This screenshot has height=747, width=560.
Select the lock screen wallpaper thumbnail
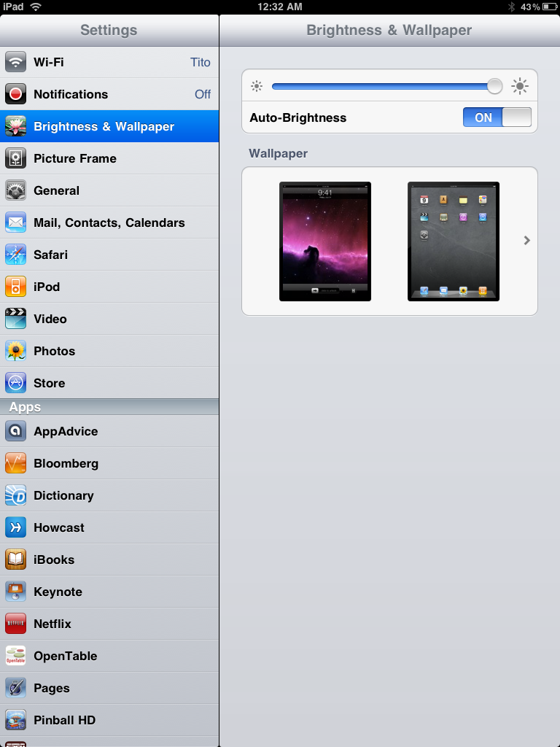(x=324, y=241)
